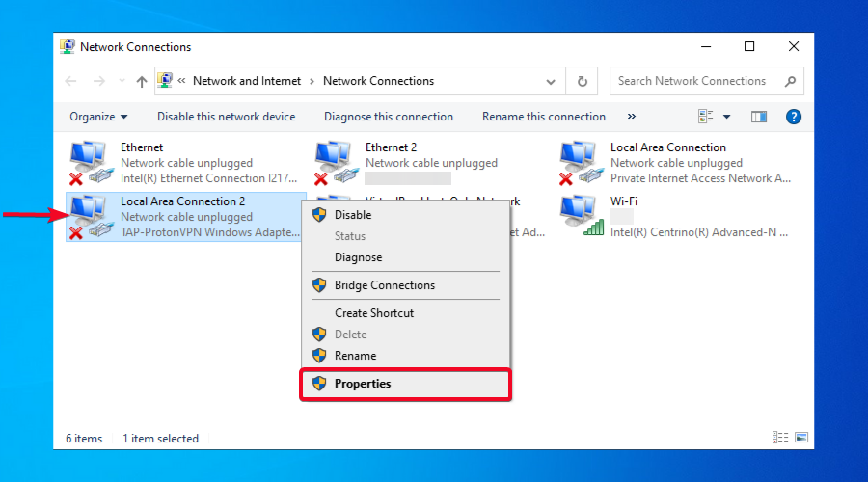This screenshot has height=482, width=868.
Task: Select the Wi-Fi adapter icon
Action: pyautogui.click(x=582, y=216)
